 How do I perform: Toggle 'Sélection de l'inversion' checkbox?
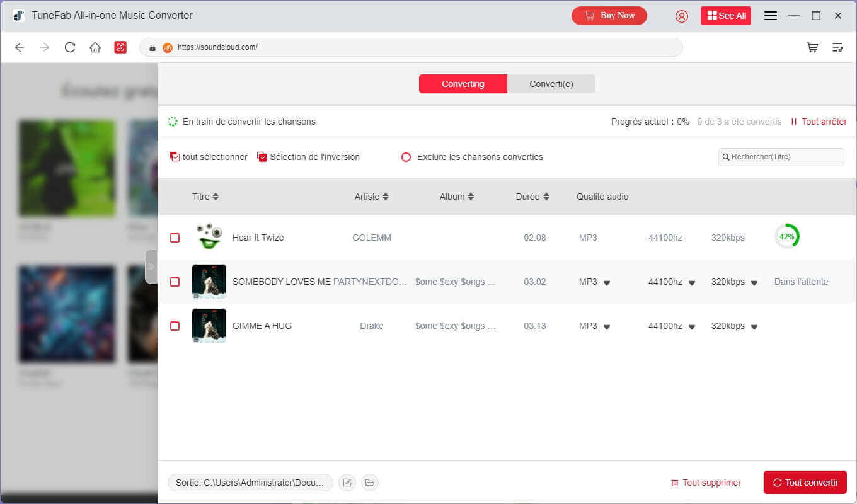pyautogui.click(x=262, y=157)
